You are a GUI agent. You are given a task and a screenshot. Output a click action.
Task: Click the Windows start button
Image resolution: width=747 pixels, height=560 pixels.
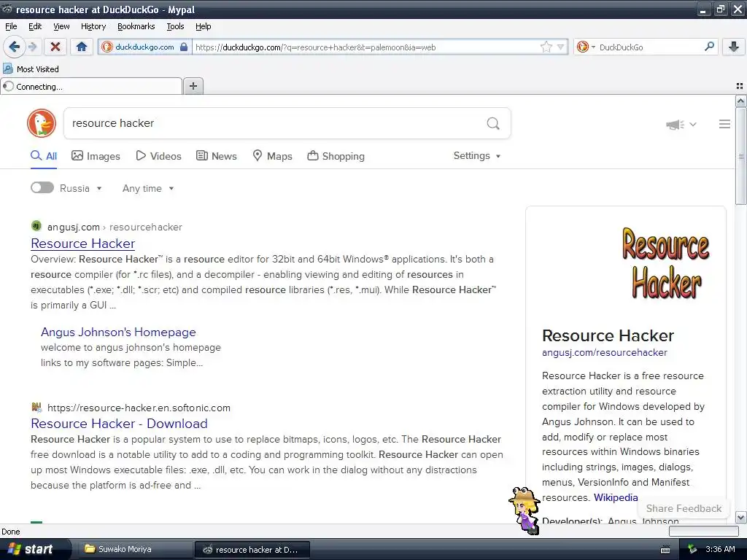[x=35, y=549]
